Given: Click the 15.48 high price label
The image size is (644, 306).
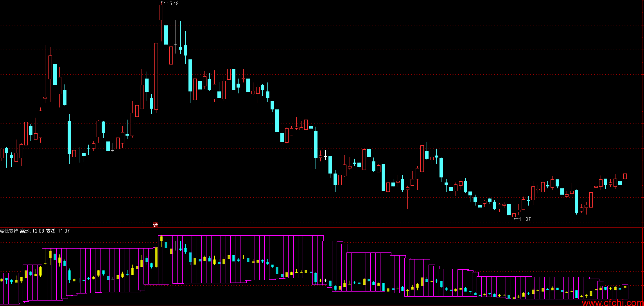Looking at the screenshot, I should point(172,4).
